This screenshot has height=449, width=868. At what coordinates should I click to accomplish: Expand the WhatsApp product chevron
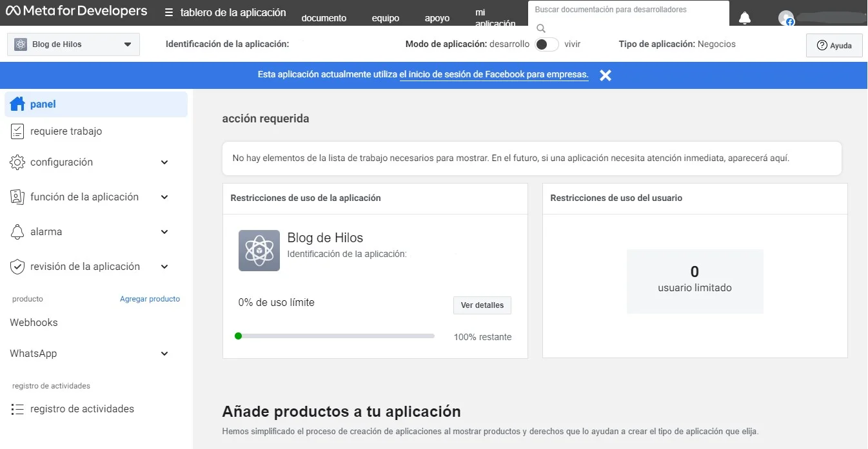tap(164, 354)
